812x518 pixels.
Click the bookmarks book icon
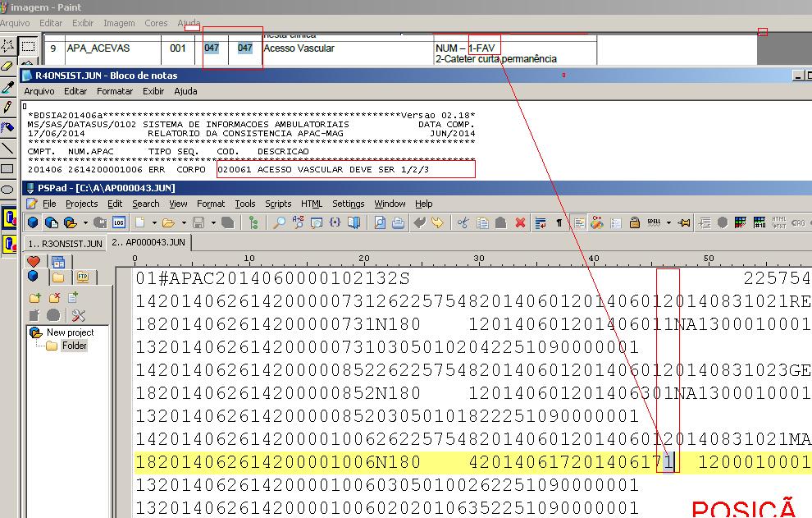354,222
